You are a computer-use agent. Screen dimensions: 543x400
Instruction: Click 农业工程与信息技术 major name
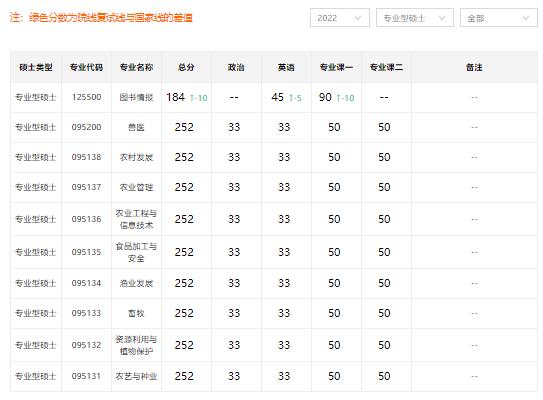(136, 219)
